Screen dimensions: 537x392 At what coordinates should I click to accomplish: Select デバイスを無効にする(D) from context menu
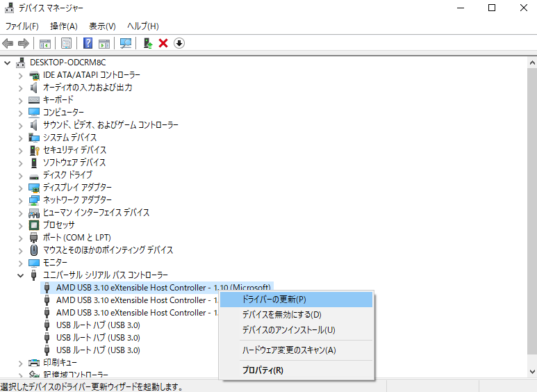[x=281, y=315]
